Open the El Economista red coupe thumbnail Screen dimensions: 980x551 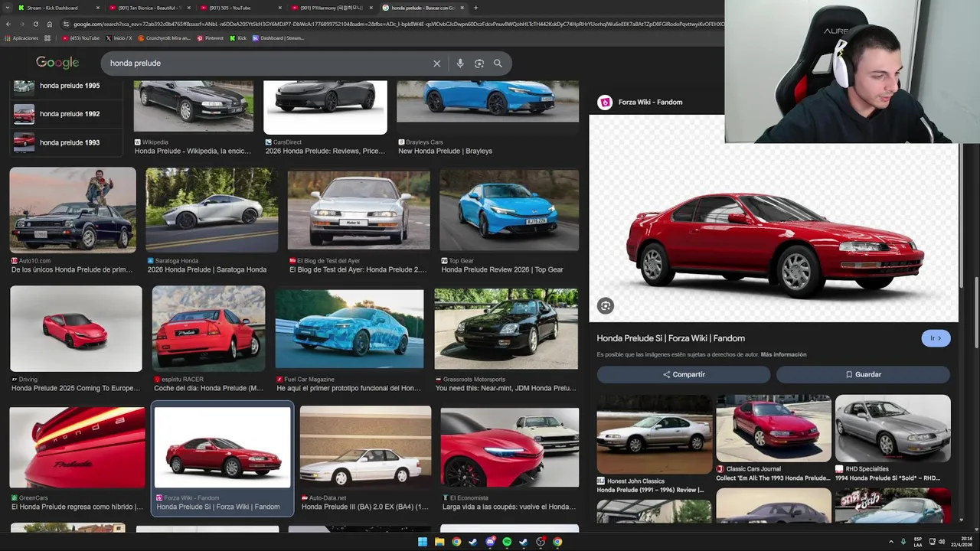click(510, 448)
